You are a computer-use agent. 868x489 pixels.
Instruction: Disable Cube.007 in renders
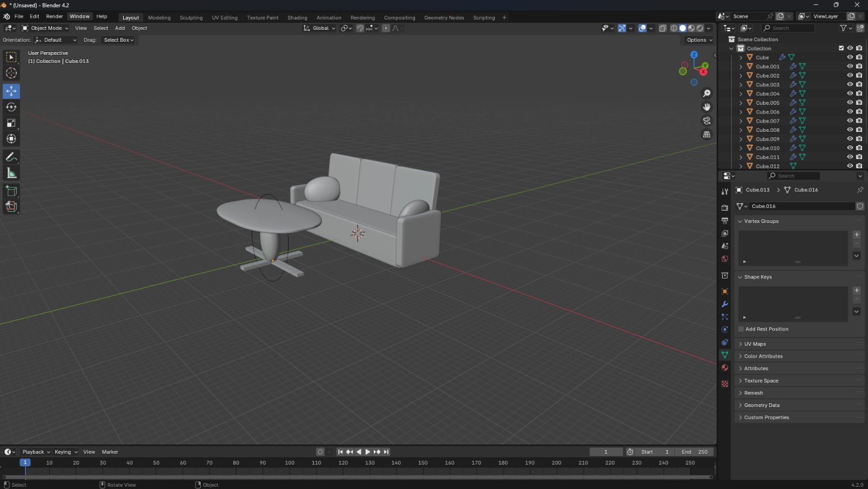[859, 120]
